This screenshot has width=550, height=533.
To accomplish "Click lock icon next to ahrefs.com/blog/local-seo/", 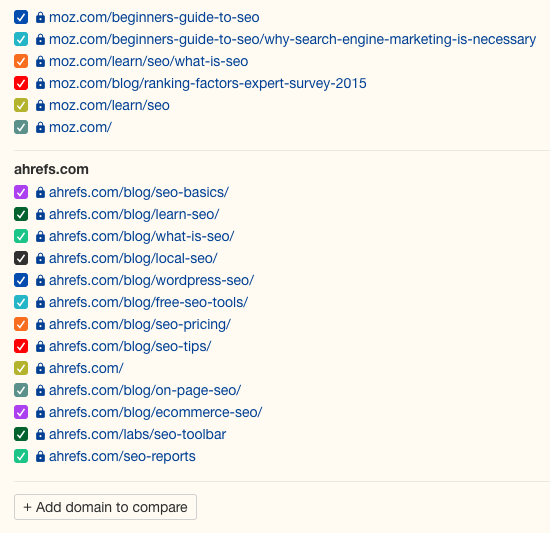I will coord(40,258).
